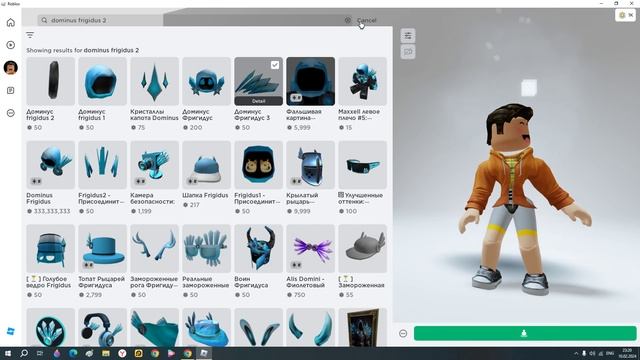Click the Roblox Studio blue icon in sidebar
The image size is (640, 360).
(x=11, y=331)
